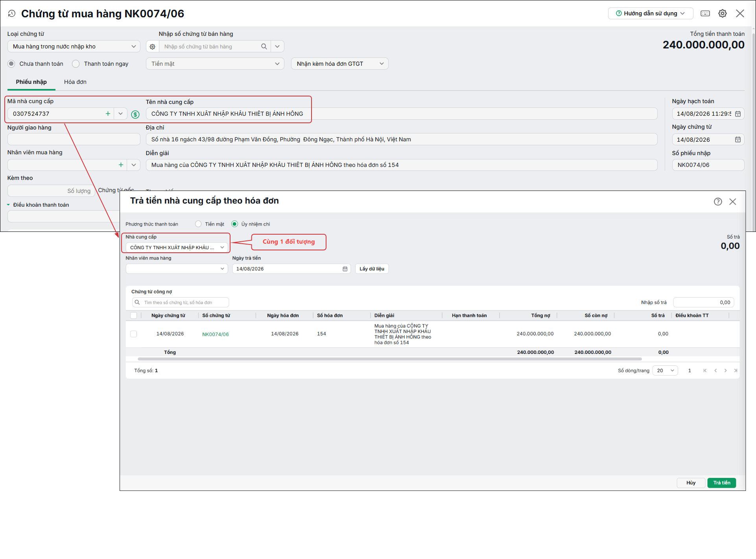
Task: Tick checkbox for voucher NK0074/06 row
Action: [134, 334]
